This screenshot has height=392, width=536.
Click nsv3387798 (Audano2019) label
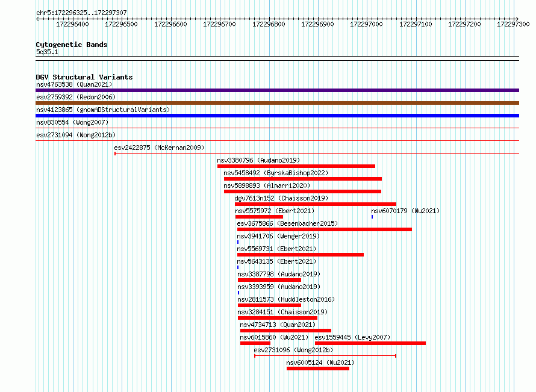pos(279,274)
